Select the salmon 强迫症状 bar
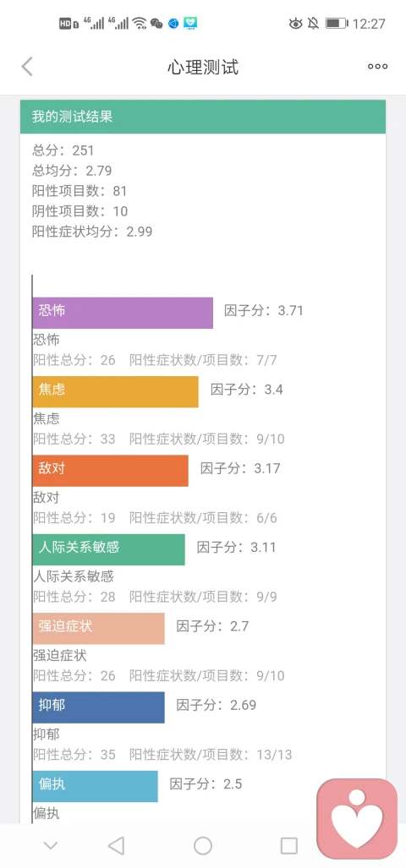Screen dimensions: 406x868 point(98,628)
